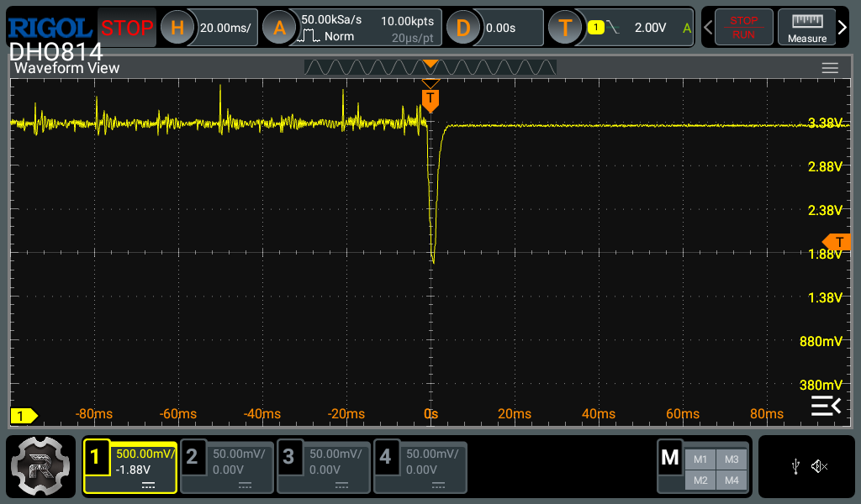The width and height of the screenshot is (861, 504).
Task: Expand the side panel at bottom right
Action: (x=825, y=407)
